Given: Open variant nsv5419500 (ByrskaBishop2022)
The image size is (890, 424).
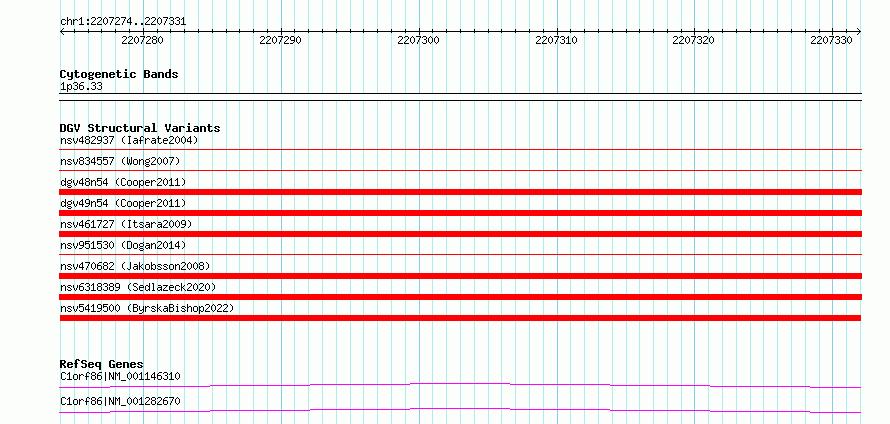Looking at the screenshot, I should [x=147, y=308].
